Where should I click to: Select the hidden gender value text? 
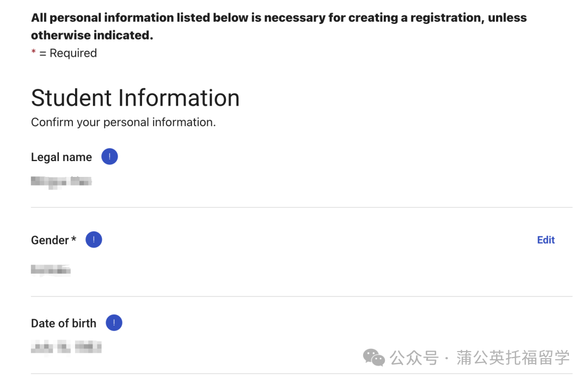click(x=50, y=270)
